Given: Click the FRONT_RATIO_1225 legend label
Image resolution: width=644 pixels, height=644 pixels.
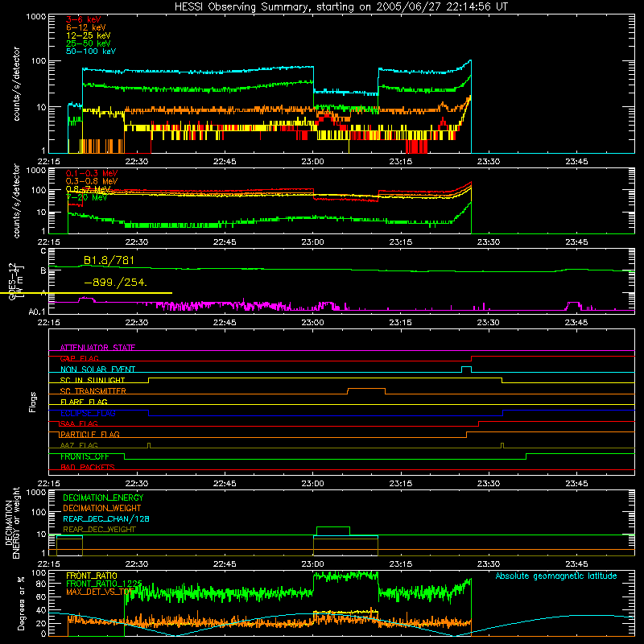Looking at the screenshot, I should point(104,584).
